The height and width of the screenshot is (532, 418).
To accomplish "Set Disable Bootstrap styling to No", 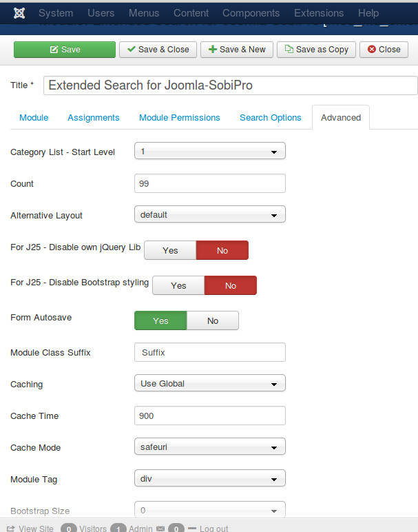I will tap(231, 285).
